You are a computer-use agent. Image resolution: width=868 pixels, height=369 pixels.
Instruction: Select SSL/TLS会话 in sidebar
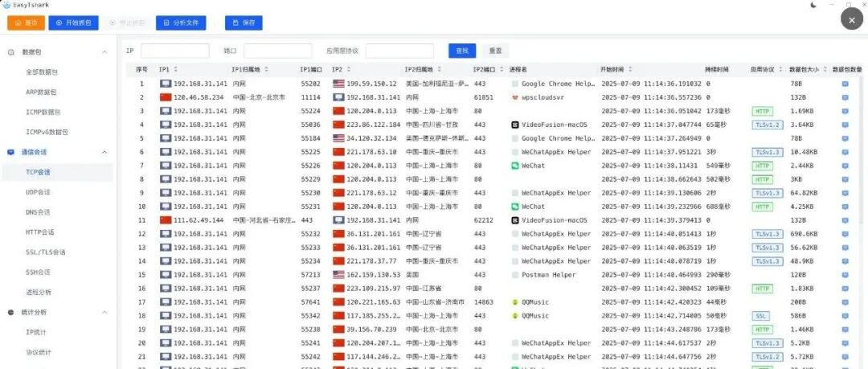click(45, 252)
